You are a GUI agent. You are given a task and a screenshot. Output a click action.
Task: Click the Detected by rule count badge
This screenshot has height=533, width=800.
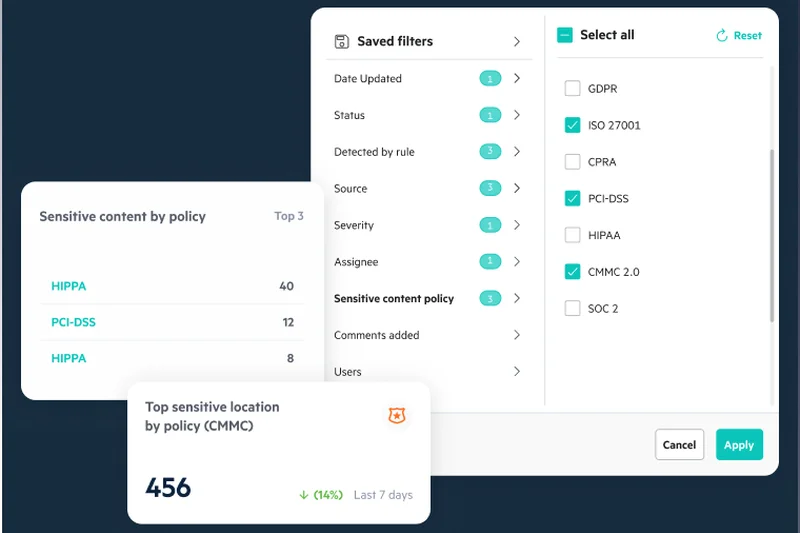490,152
